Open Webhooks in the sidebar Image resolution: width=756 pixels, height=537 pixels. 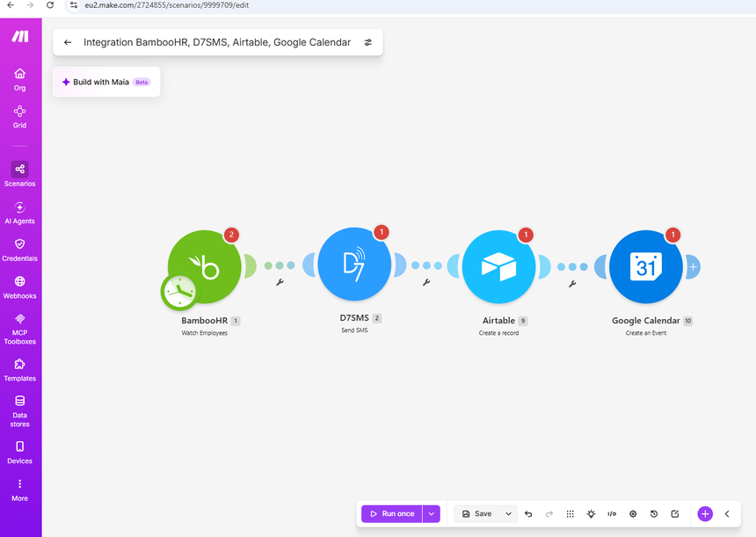(x=19, y=287)
